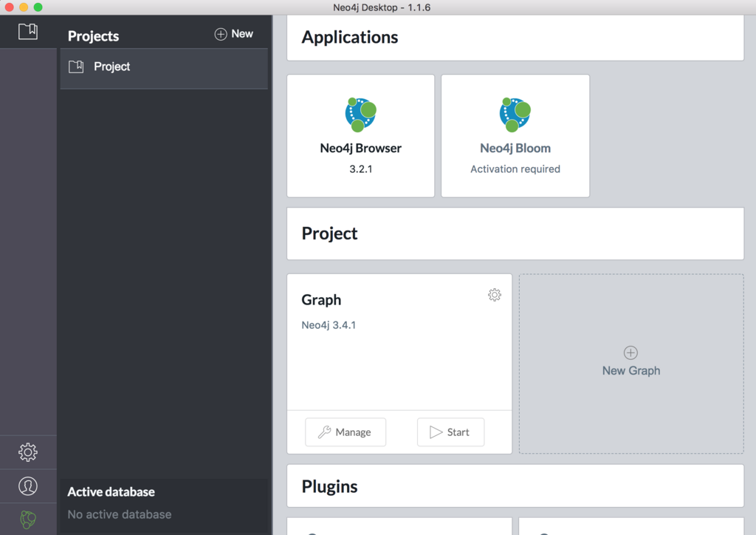Click the Graph database title
This screenshot has width=756, height=535.
321,300
